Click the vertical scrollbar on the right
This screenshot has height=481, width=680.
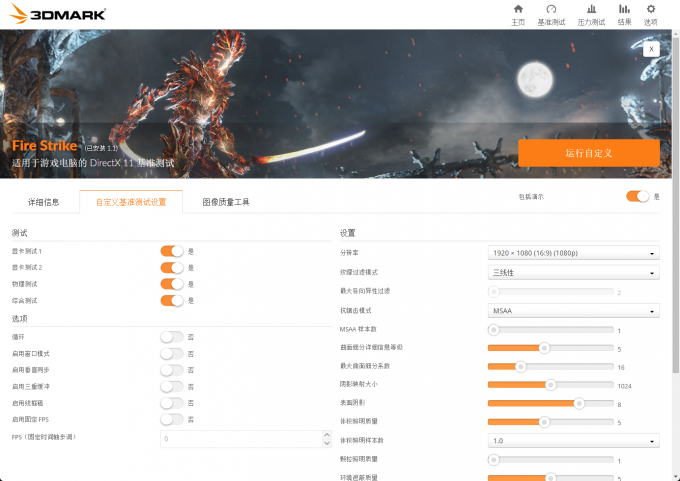point(676,204)
